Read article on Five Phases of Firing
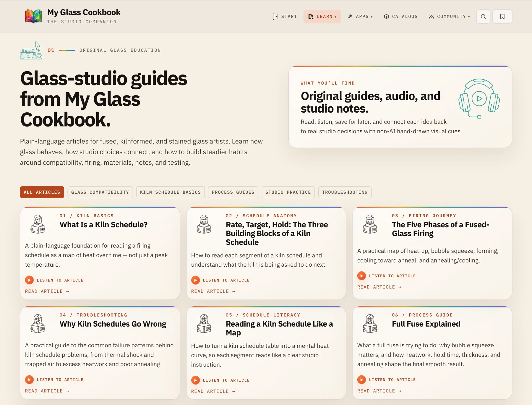The image size is (532, 405). 379,287
